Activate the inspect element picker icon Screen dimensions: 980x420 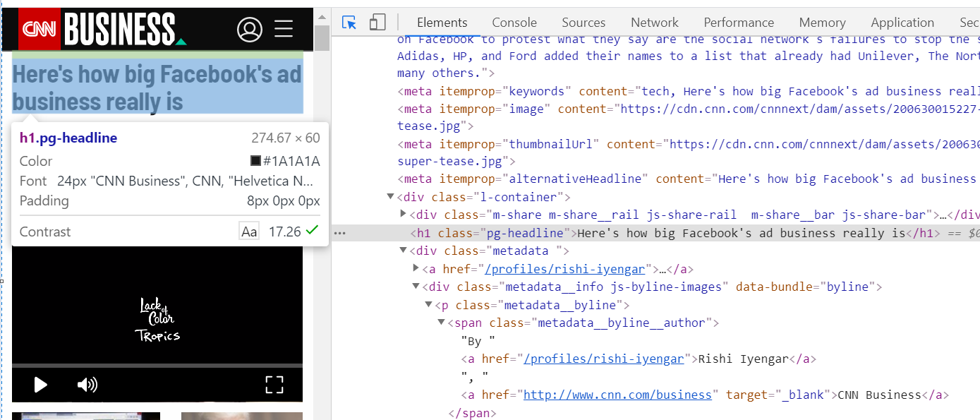[x=349, y=23]
